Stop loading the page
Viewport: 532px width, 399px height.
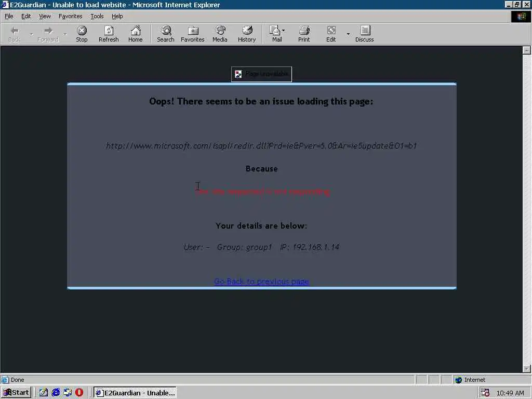coord(82,34)
